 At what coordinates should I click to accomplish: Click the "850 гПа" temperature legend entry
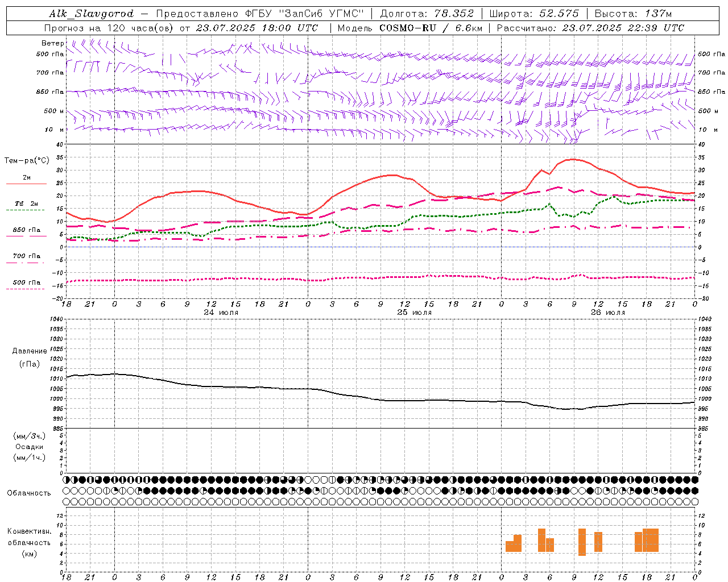tap(26, 231)
